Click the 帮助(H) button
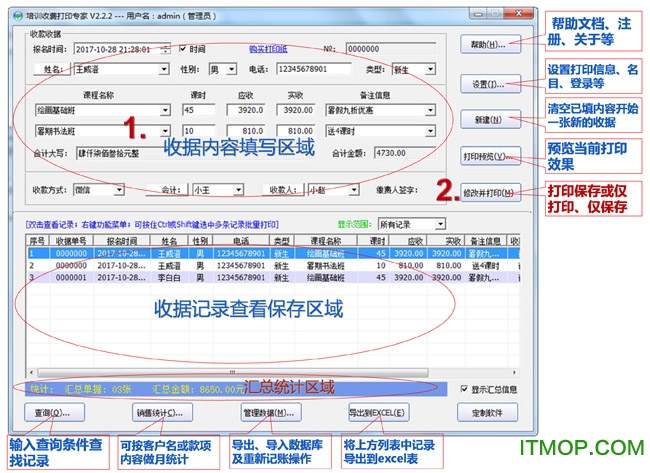Screen dimensions: 650x473 (490, 44)
